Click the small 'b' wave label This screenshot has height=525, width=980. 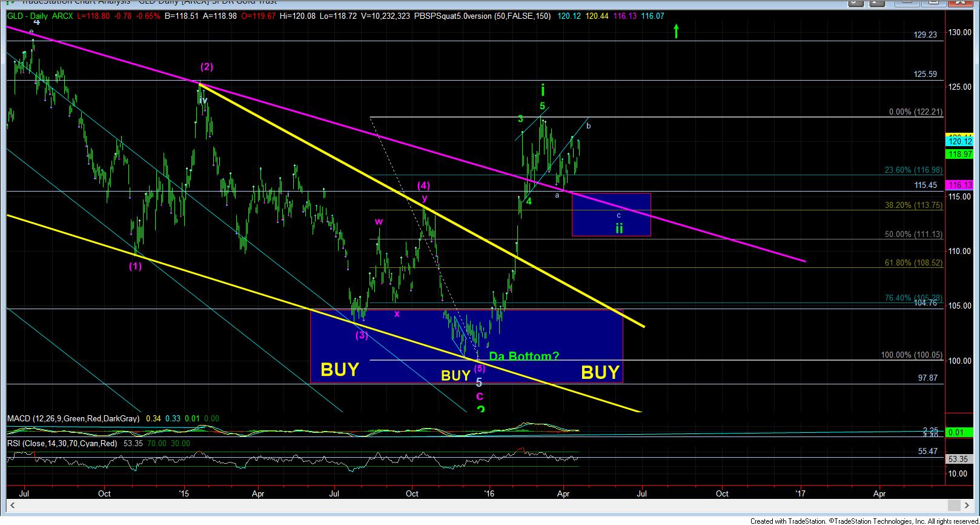[588, 126]
